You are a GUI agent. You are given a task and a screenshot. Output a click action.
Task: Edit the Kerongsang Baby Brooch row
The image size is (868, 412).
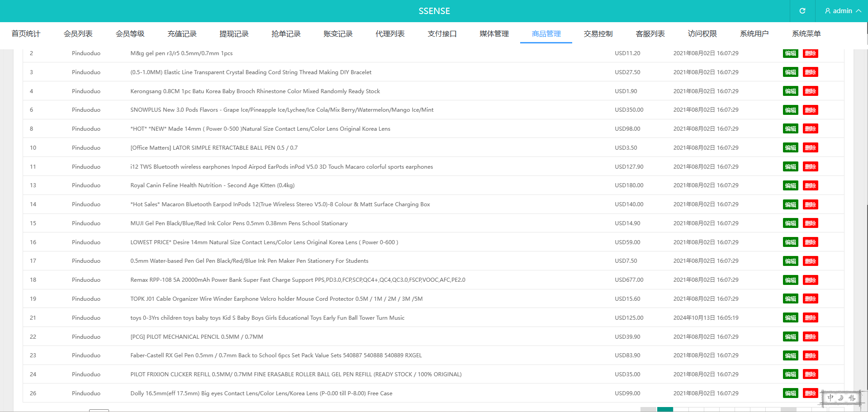(x=791, y=91)
